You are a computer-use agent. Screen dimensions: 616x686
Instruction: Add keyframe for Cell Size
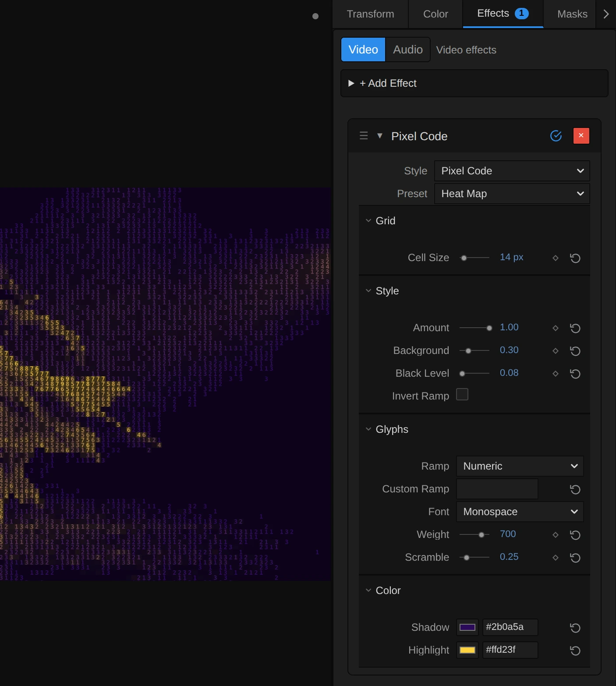pyautogui.click(x=556, y=258)
